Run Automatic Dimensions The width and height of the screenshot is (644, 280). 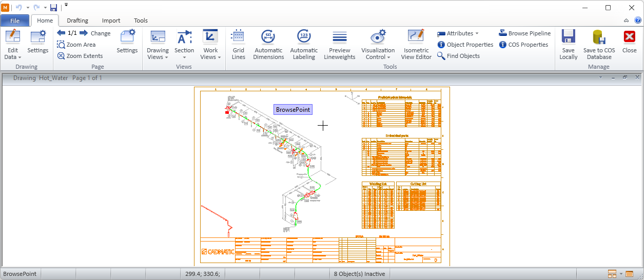click(x=268, y=44)
